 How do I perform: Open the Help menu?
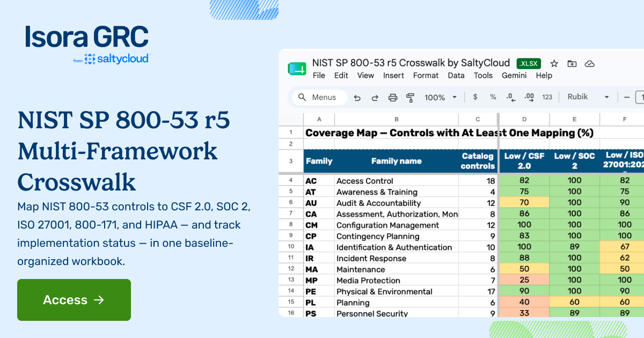tap(544, 76)
